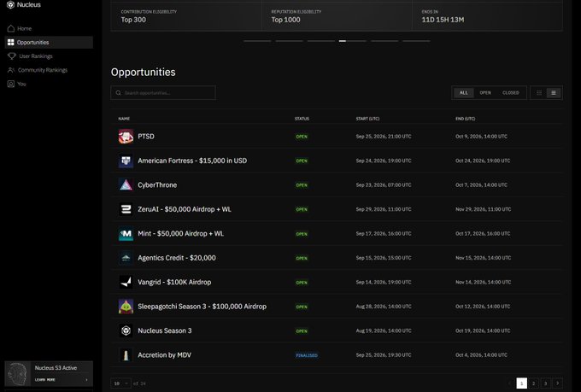Viewport: 581px width, 392px height.
Task: Open the Vangrid project icon
Action: click(126, 282)
